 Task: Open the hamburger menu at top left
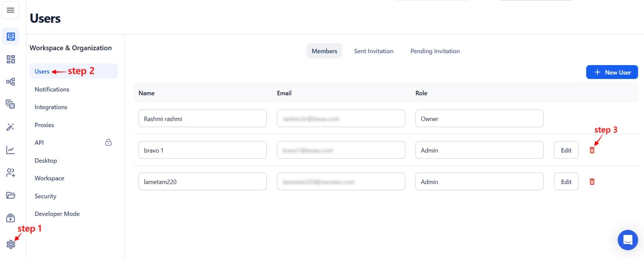[x=11, y=10]
